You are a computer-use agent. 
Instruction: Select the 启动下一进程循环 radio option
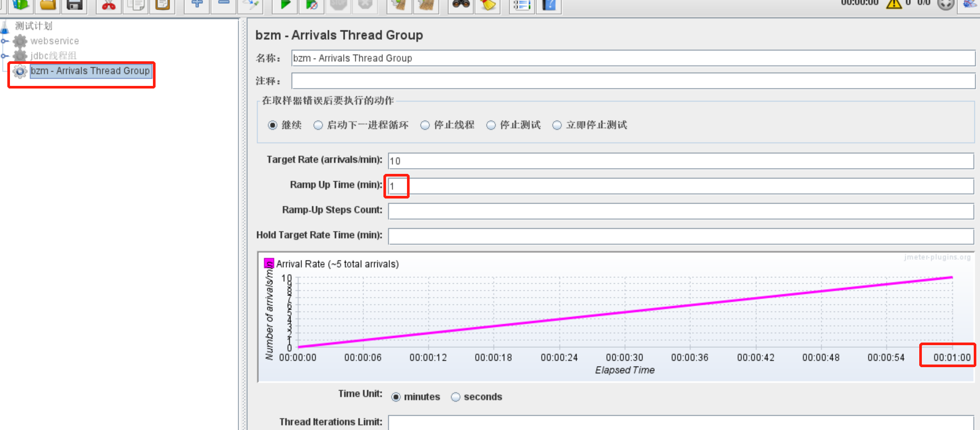(x=318, y=125)
